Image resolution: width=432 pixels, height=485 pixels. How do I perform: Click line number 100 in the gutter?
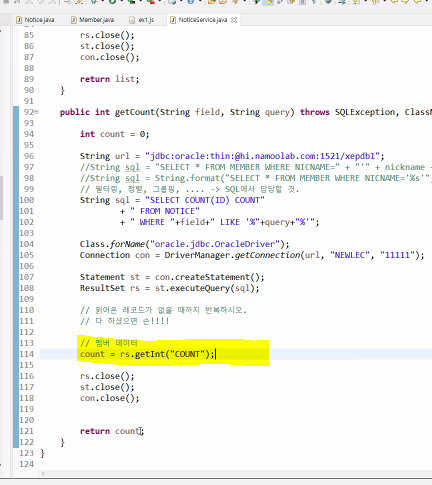pos(27,200)
